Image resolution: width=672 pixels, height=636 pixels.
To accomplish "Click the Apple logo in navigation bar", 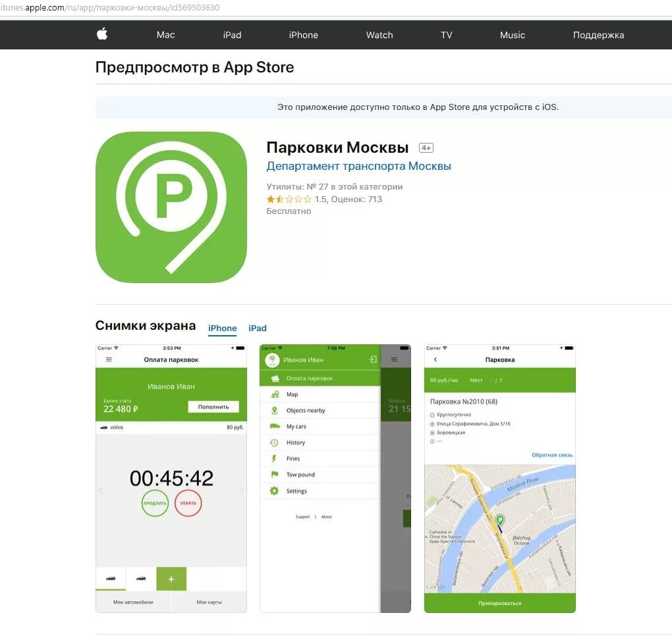I will coord(102,34).
